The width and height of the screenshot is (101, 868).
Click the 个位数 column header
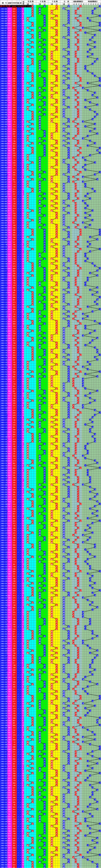pyautogui.click(x=55, y=1)
